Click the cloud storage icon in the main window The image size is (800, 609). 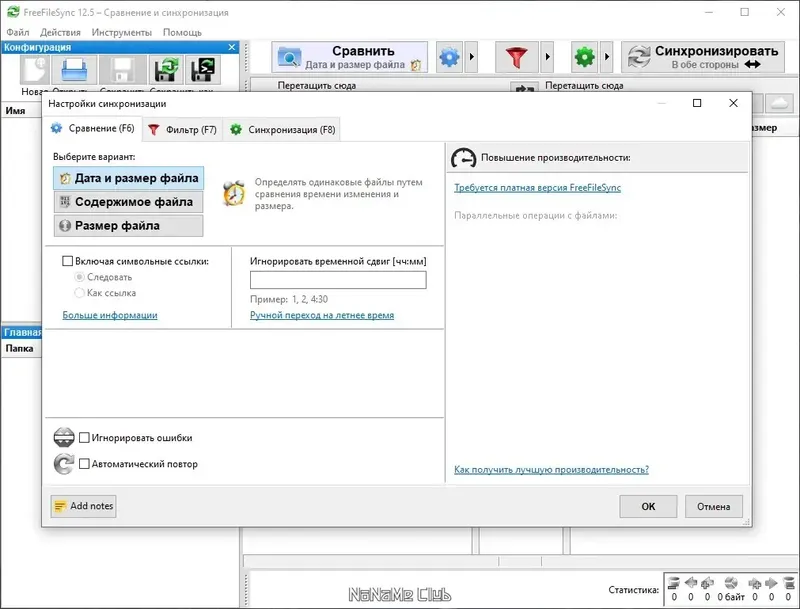click(780, 104)
